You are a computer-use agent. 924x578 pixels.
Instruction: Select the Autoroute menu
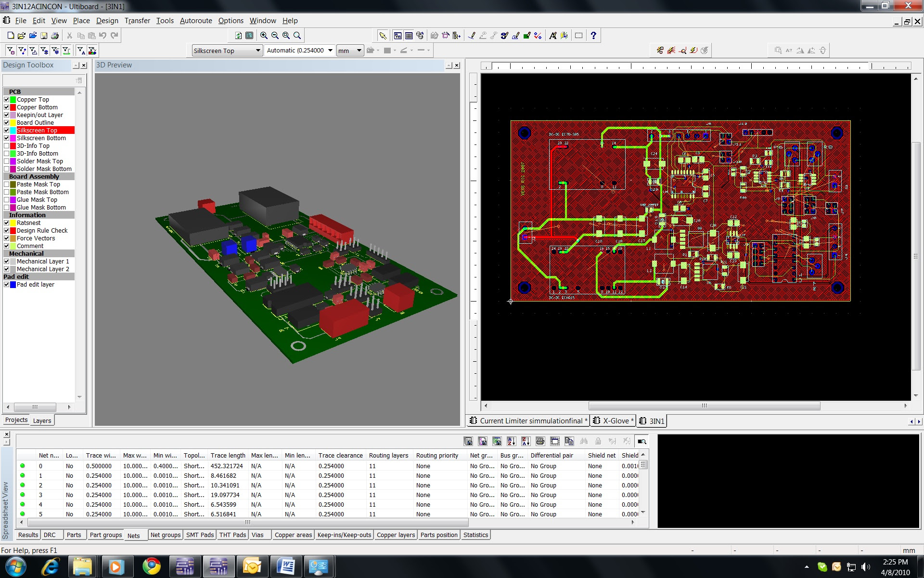click(x=195, y=20)
